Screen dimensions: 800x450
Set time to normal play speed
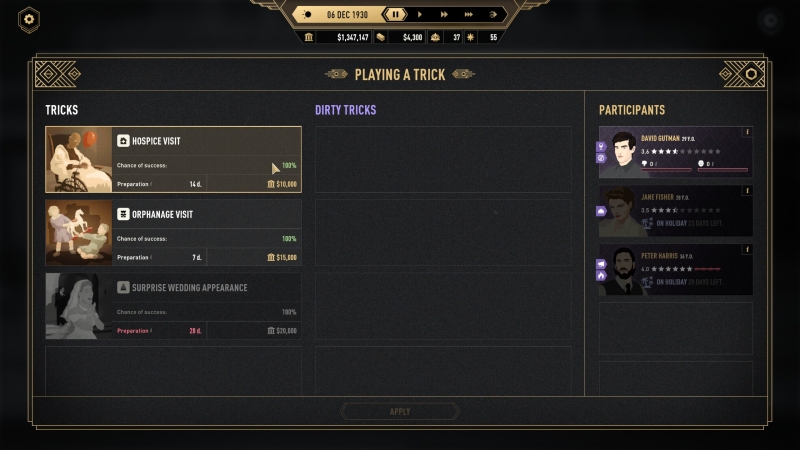419,14
